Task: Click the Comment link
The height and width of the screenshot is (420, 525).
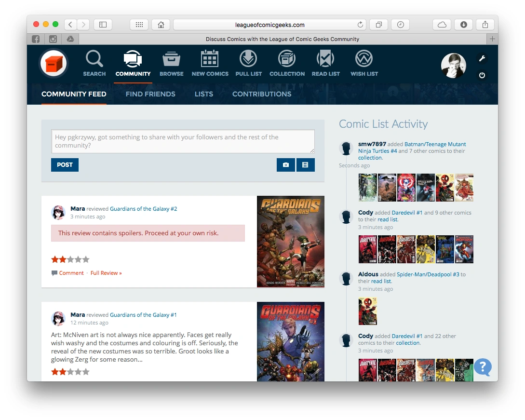Action: click(x=71, y=273)
